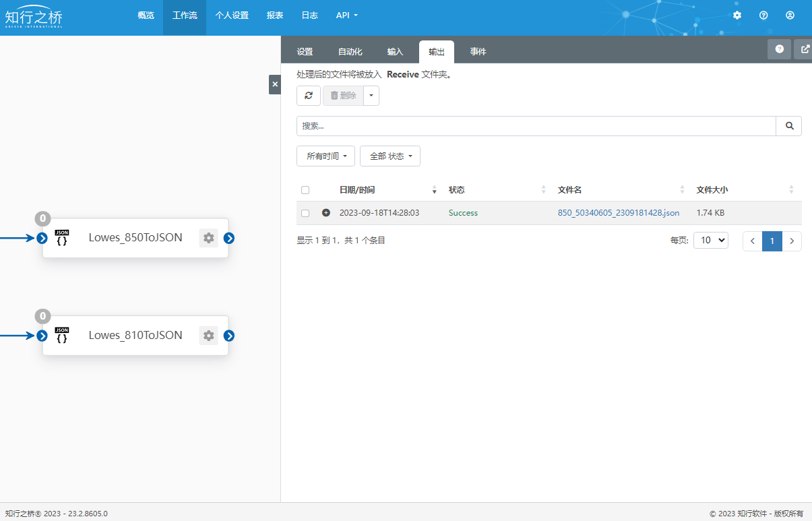Open the user account icon
Viewport: 812px width, 521px height.
click(x=790, y=16)
